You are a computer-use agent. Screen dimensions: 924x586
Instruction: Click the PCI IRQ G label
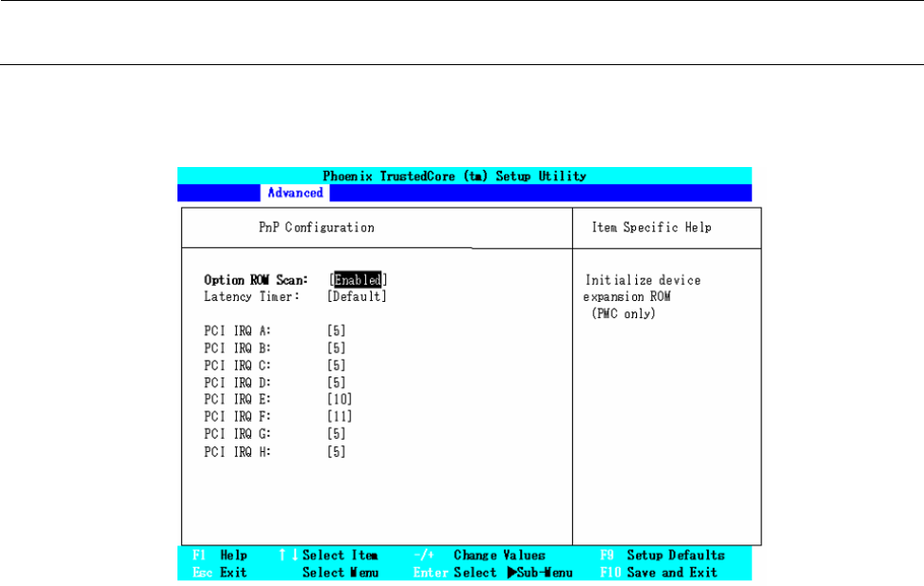tap(238, 434)
